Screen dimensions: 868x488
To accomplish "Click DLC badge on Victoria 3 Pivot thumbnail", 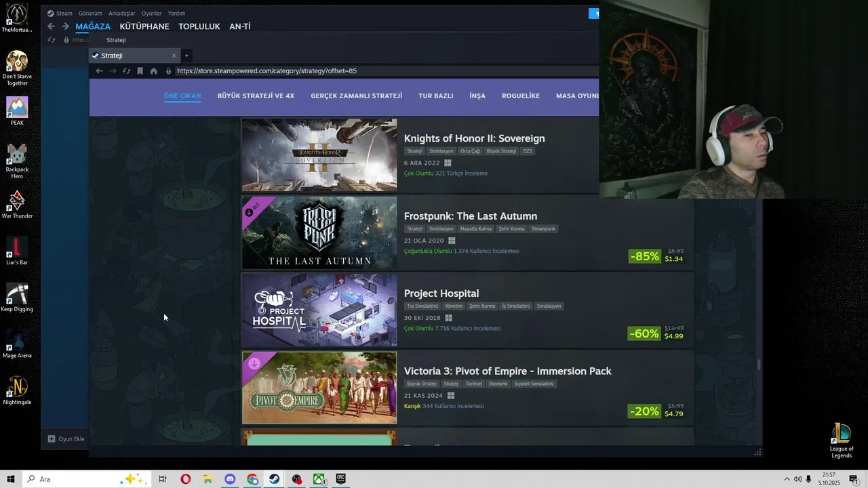I will point(254,364).
